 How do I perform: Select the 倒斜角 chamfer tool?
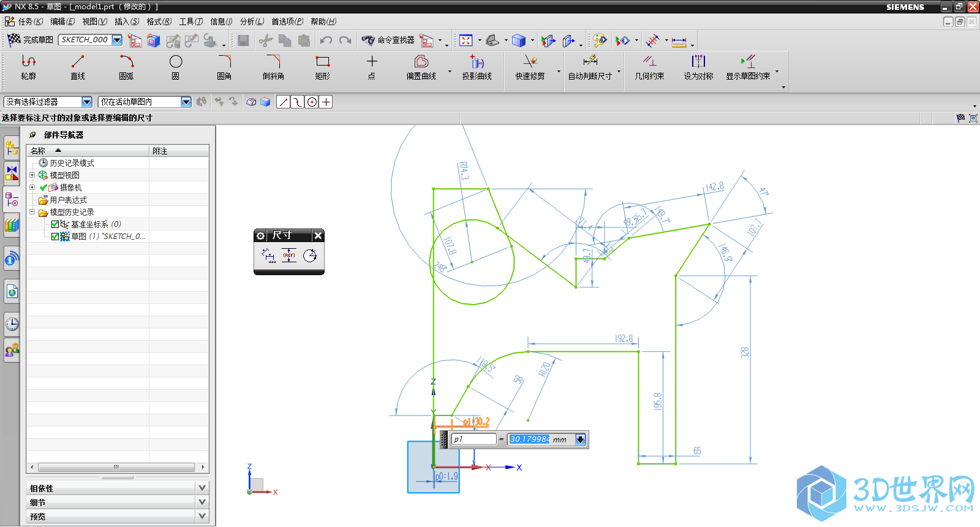click(x=273, y=67)
